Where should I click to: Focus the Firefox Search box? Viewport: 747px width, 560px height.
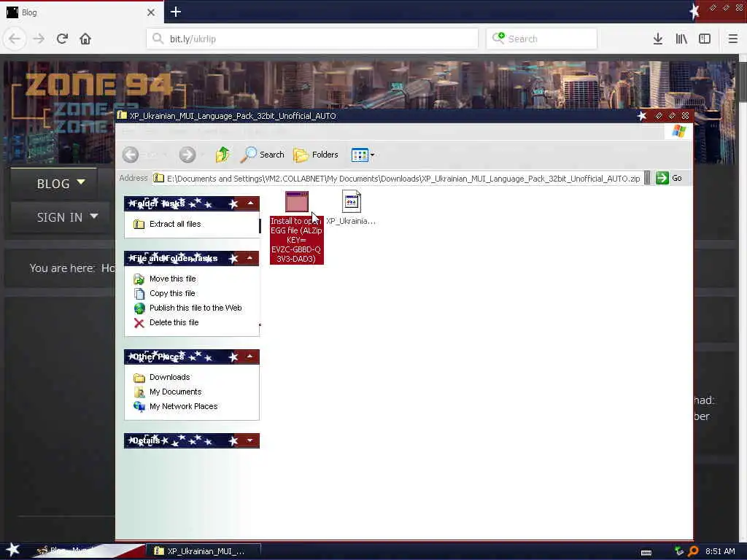pos(542,39)
